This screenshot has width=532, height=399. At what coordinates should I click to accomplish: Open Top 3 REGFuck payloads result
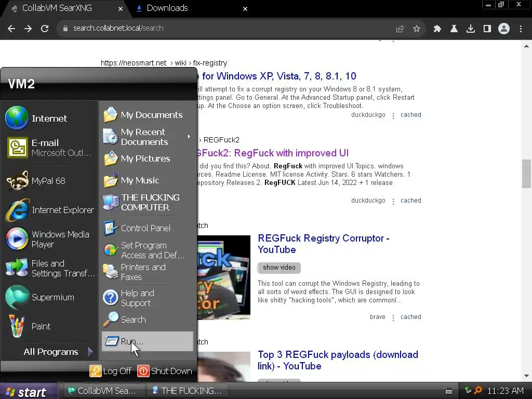(338, 361)
